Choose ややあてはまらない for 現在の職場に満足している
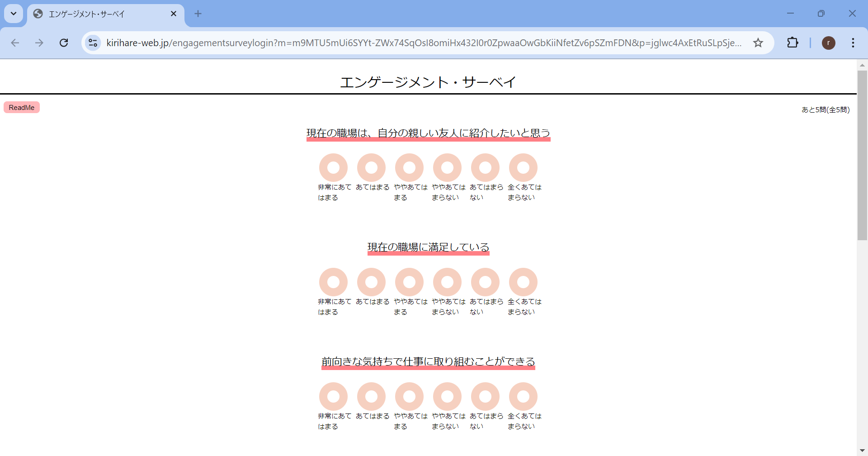This screenshot has width=868, height=456. tap(447, 282)
